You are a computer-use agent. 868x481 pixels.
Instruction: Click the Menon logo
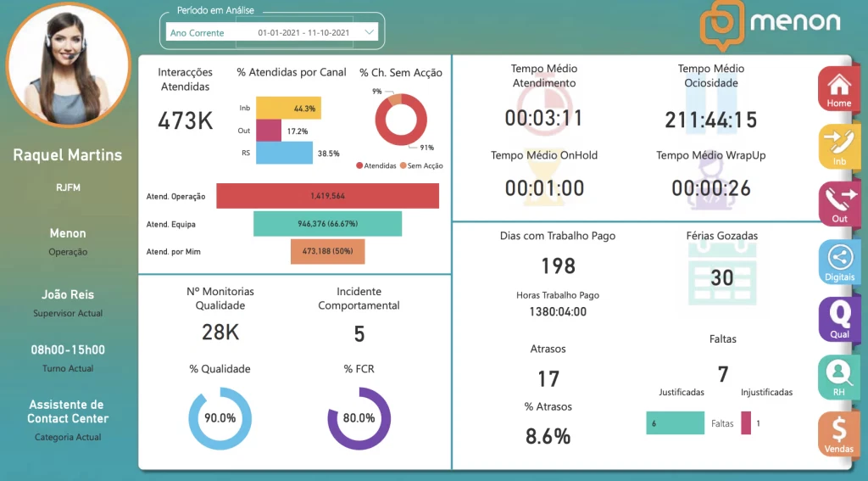(771, 25)
